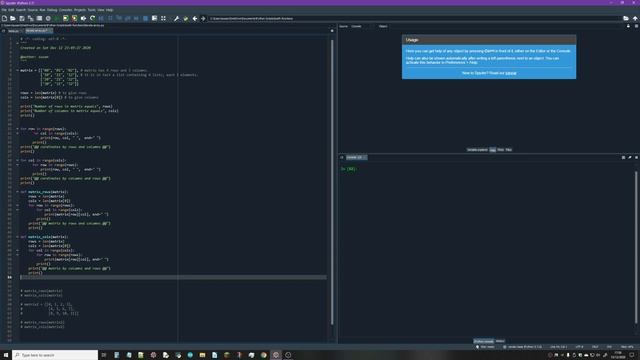Click the console In prompt line
The height and width of the screenshot is (360, 640).
point(348,169)
